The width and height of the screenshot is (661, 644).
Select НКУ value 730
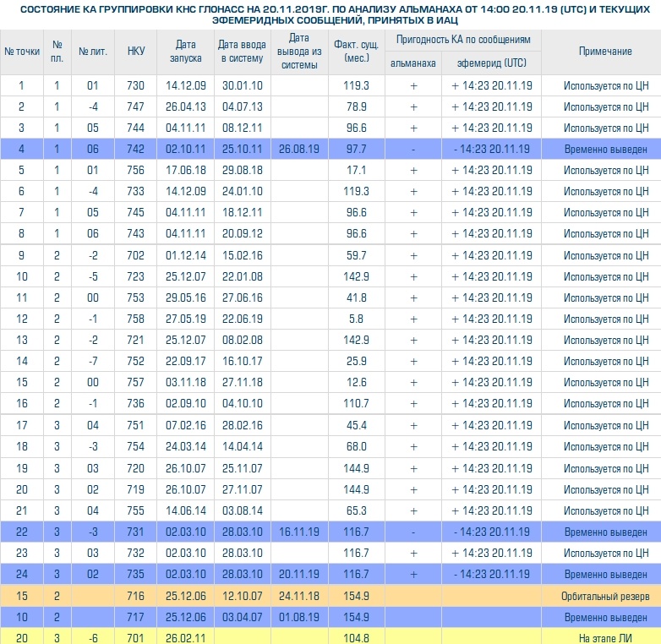tap(136, 86)
